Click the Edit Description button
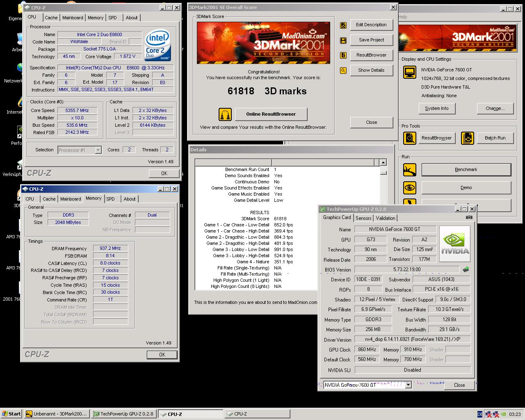Viewport: 525px width, 420px height. click(371, 25)
